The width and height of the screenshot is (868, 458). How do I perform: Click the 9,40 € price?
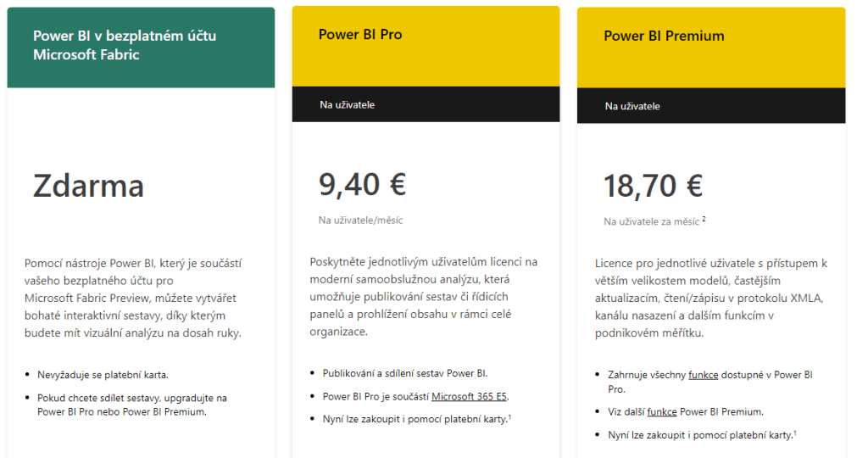362,184
